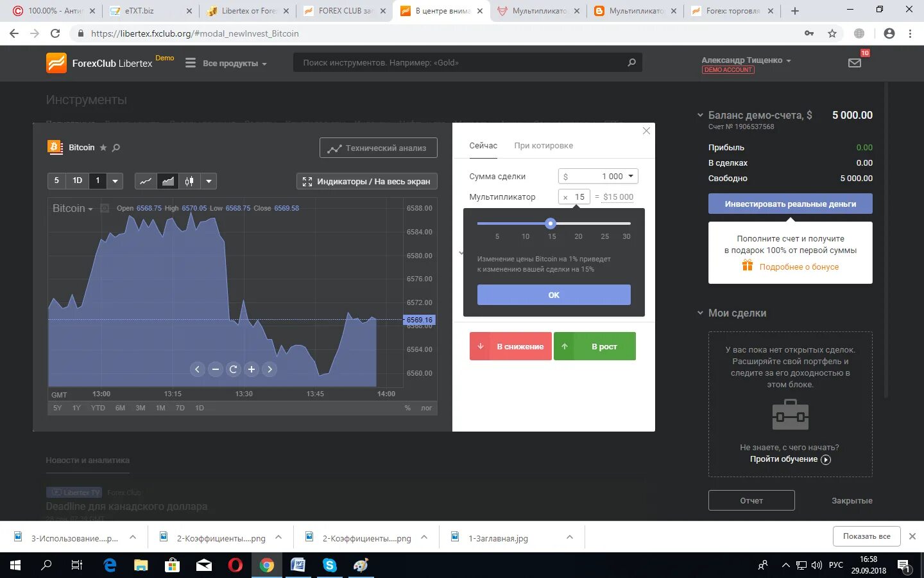Select the 1D timeframe button

tap(78, 181)
